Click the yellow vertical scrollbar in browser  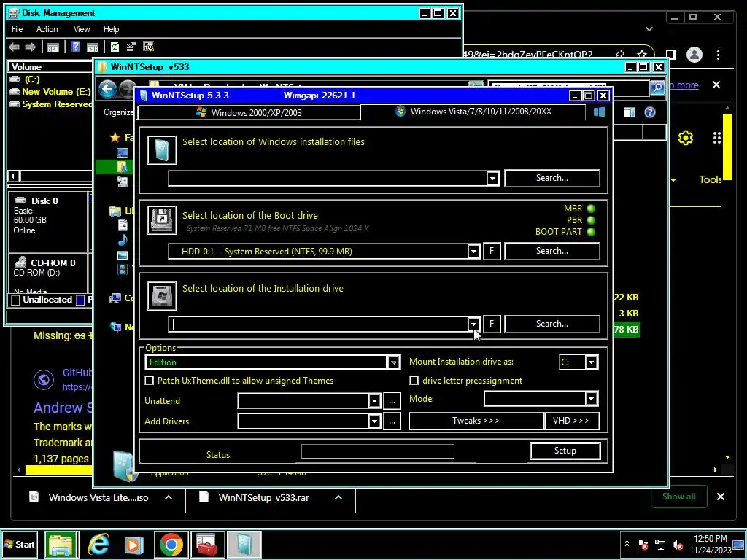point(727,146)
